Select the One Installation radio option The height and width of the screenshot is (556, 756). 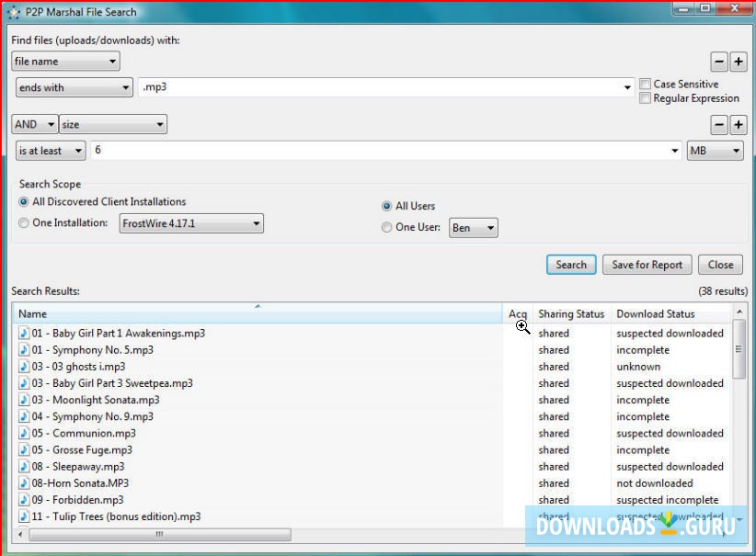pos(23,222)
